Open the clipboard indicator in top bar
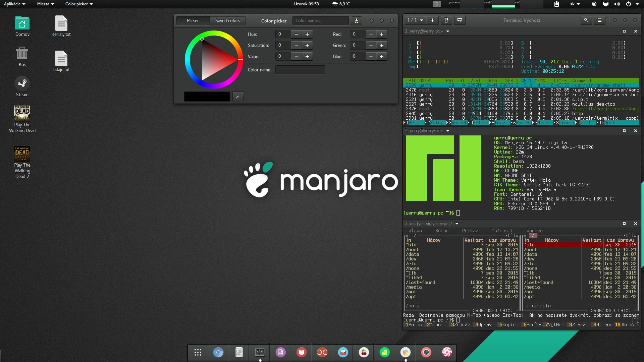 pos(556,4)
